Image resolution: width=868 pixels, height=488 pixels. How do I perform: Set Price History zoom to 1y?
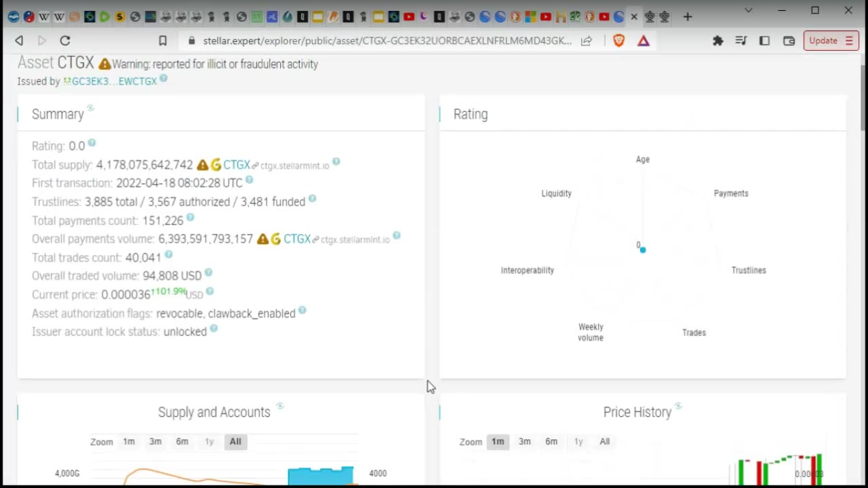point(578,441)
